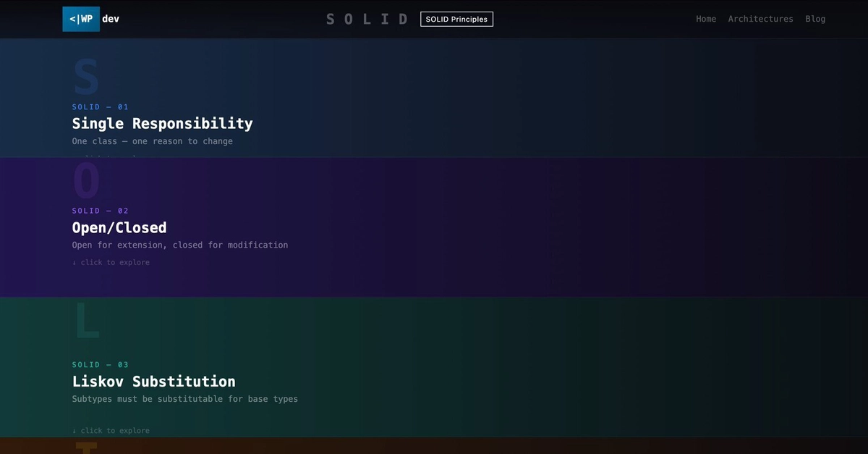Open the Architectures nav item

(760, 19)
